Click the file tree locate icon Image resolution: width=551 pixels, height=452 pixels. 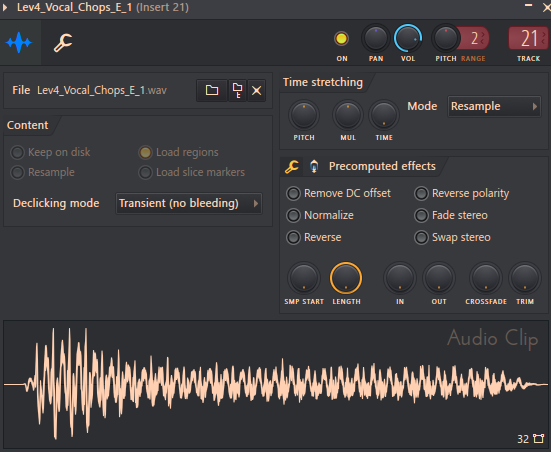click(238, 90)
